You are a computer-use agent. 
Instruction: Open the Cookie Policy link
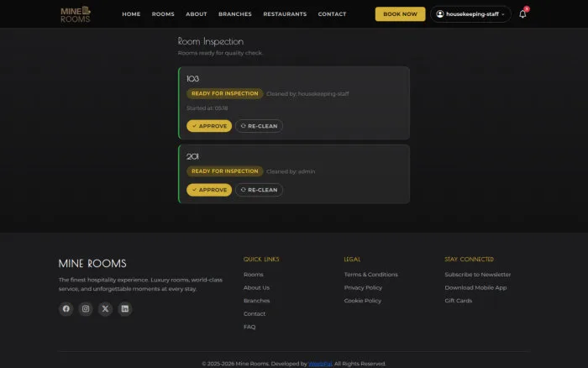tap(363, 301)
